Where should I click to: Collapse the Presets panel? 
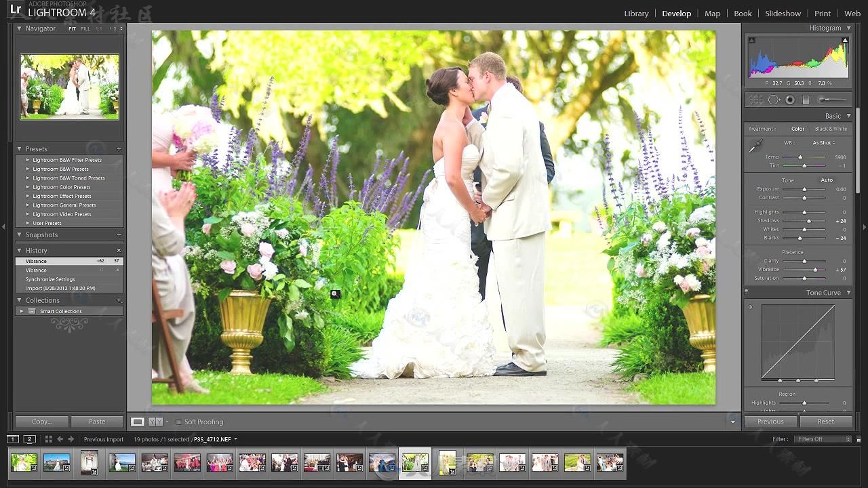tap(19, 148)
